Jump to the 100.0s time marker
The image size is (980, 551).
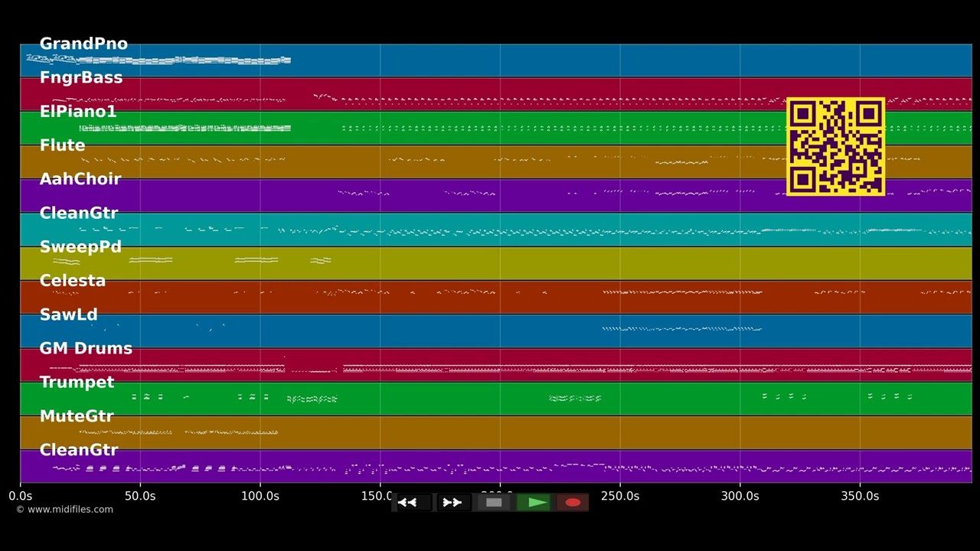coord(260,496)
